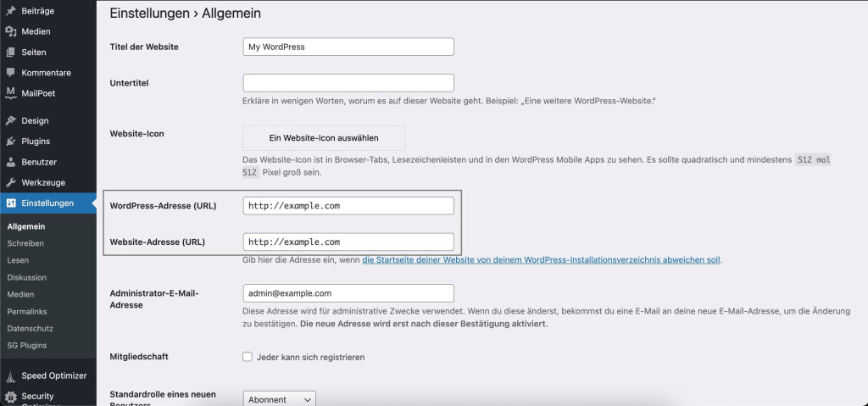Viewport: 868px width, 406px height.
Task: Open the Abonnent default role dropdown
Action: point(280,399)
